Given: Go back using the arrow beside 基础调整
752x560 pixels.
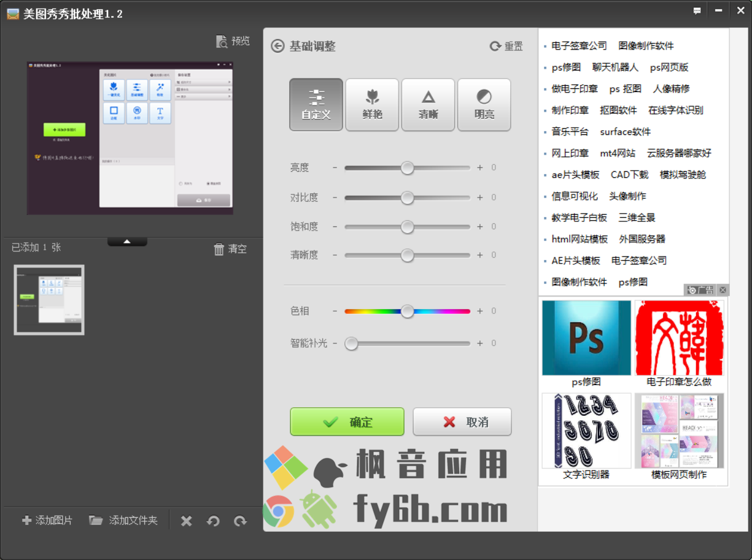Looking at the screenshot, I should pos(277,46).
